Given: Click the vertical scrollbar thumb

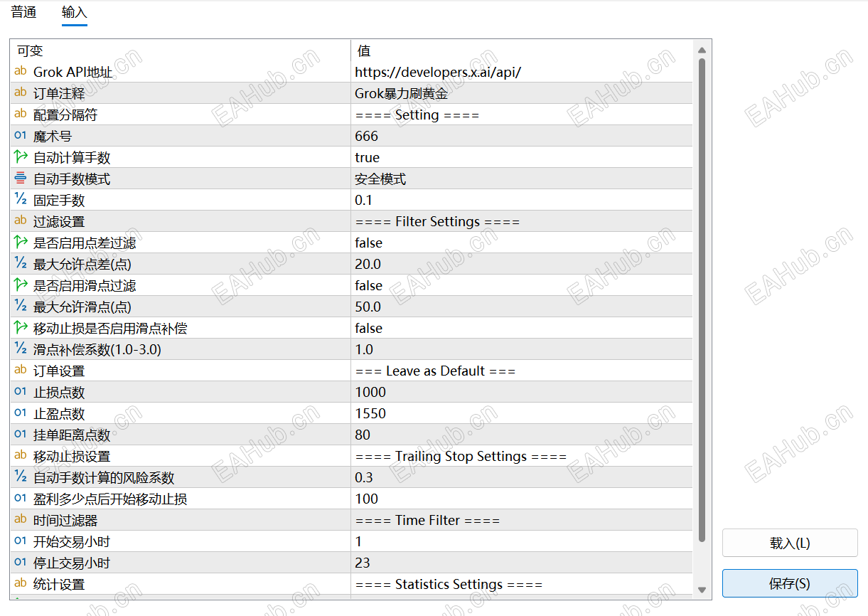Looking at the screenshot, I should click(702, 300).
